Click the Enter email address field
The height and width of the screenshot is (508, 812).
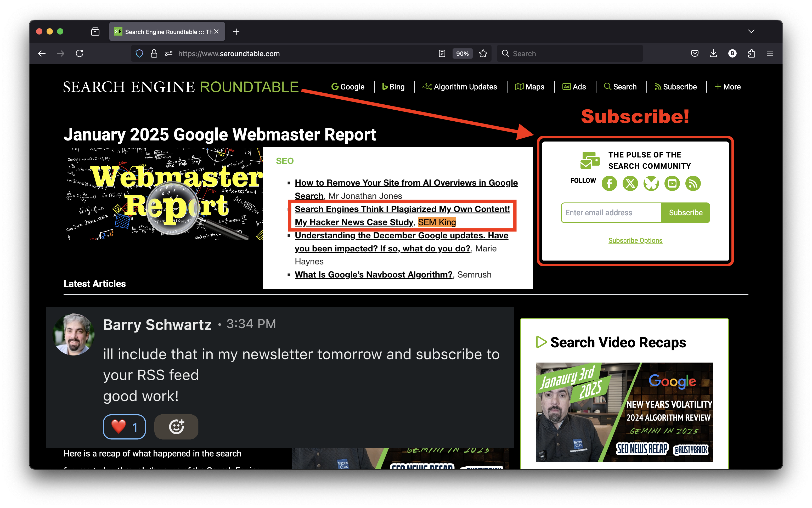pyautogui.click(x=611, y=213)
